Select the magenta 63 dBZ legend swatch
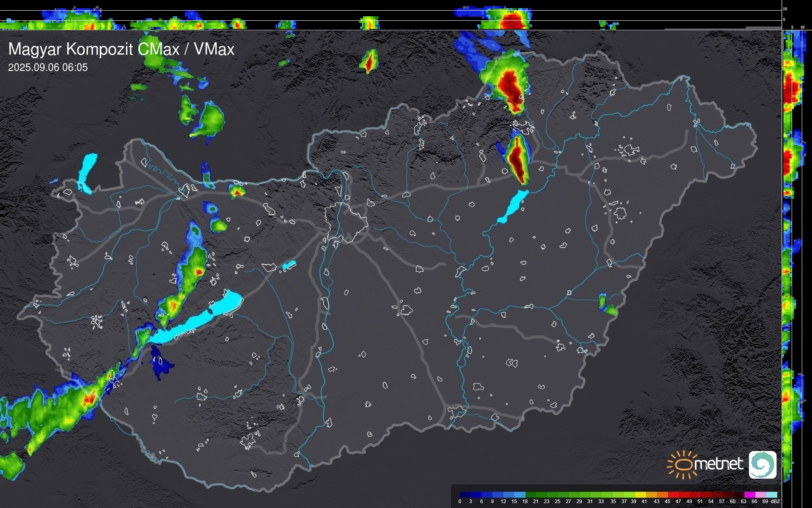This screenshot has width=812, height=508. tap(749, 495)
